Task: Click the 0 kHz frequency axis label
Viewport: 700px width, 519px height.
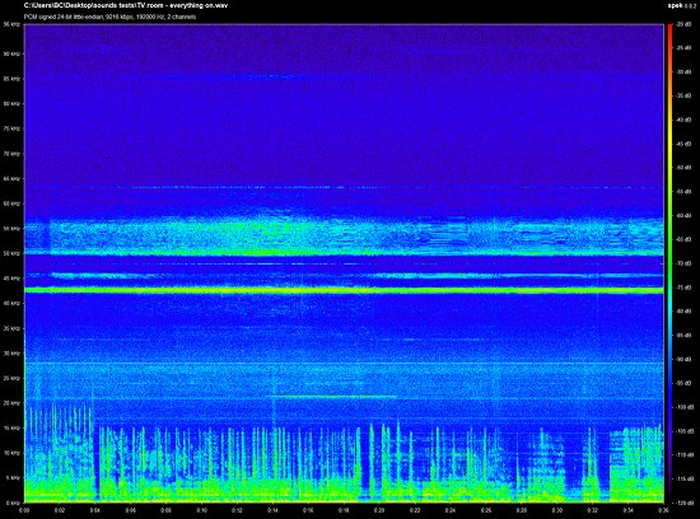Action: click(x=12, y=502)
